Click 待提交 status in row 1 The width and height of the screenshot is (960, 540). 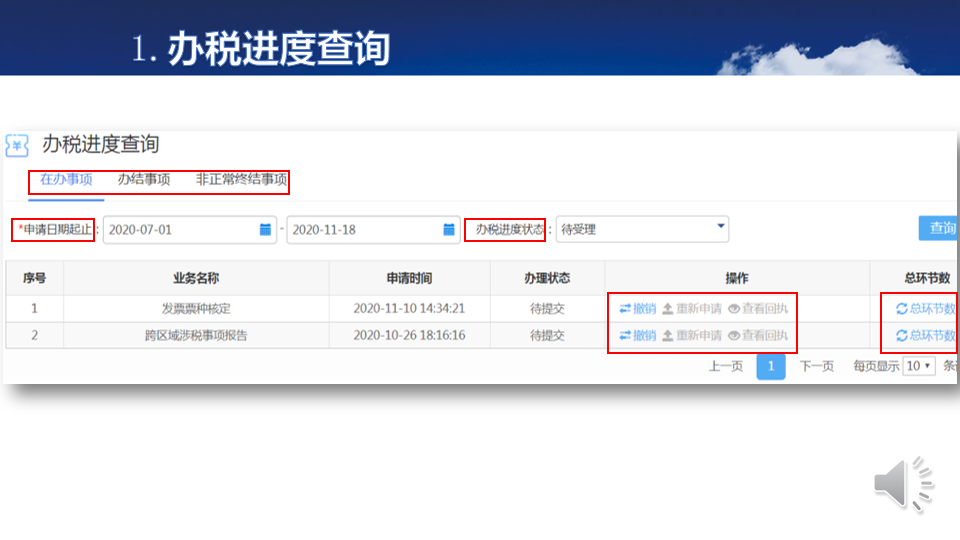[547, 309]
